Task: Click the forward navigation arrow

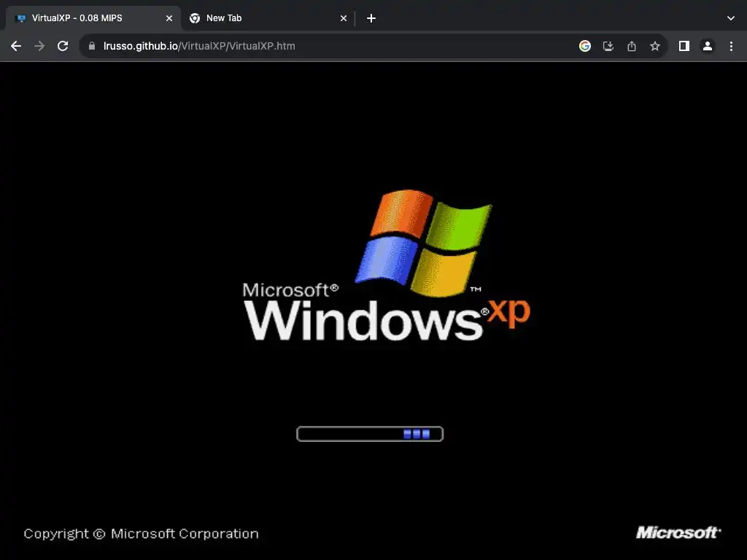Action: (39, 46)
